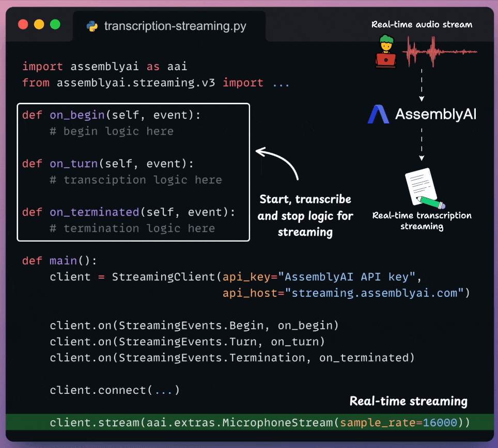Viewport: 498px width, 448px height.
Task: Select the transcription-streaming.py tab
Action: point(169,26)
